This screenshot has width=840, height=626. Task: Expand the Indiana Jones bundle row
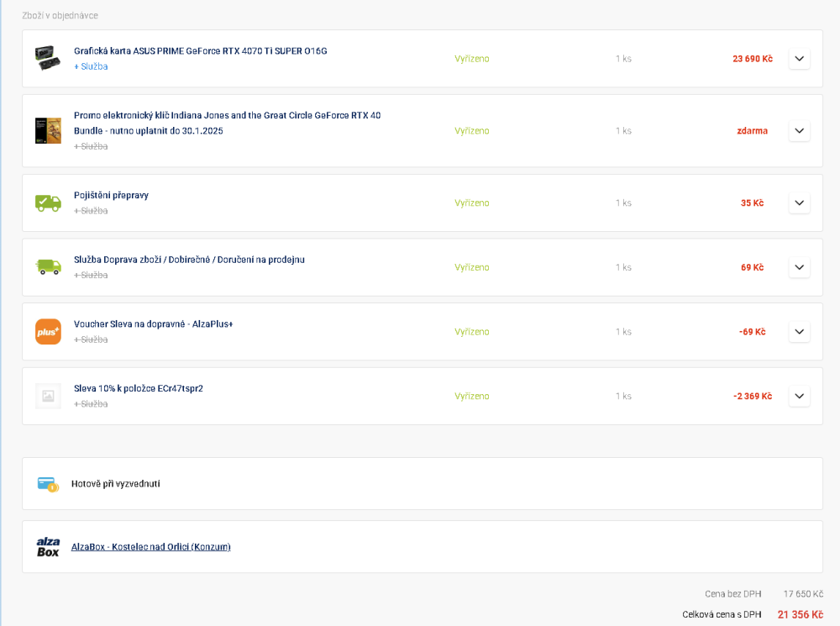(799, 130)
